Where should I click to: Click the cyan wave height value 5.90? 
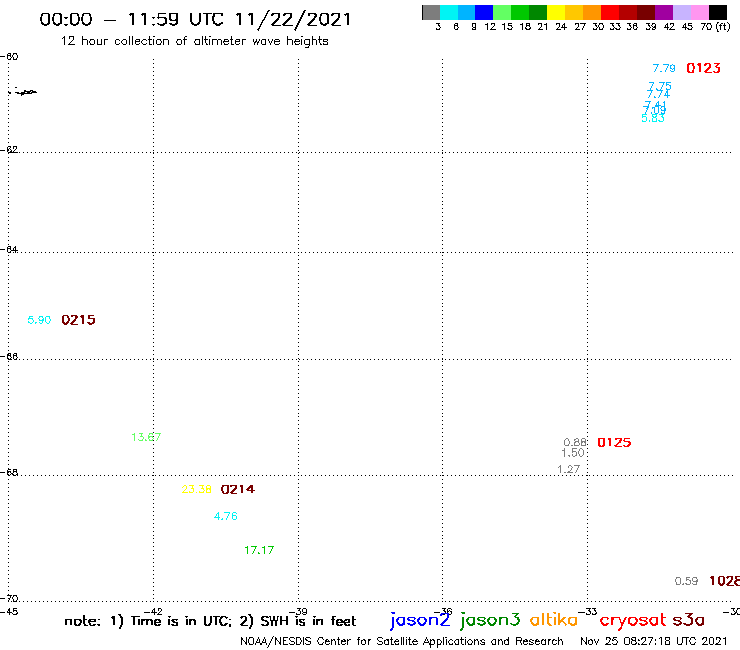tap(39, 320)
